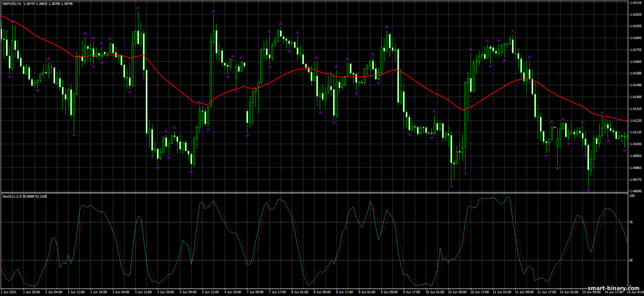This screenshot has height=296, width=644.
Task: Click price label 1.41845
Action: (635, 38)
